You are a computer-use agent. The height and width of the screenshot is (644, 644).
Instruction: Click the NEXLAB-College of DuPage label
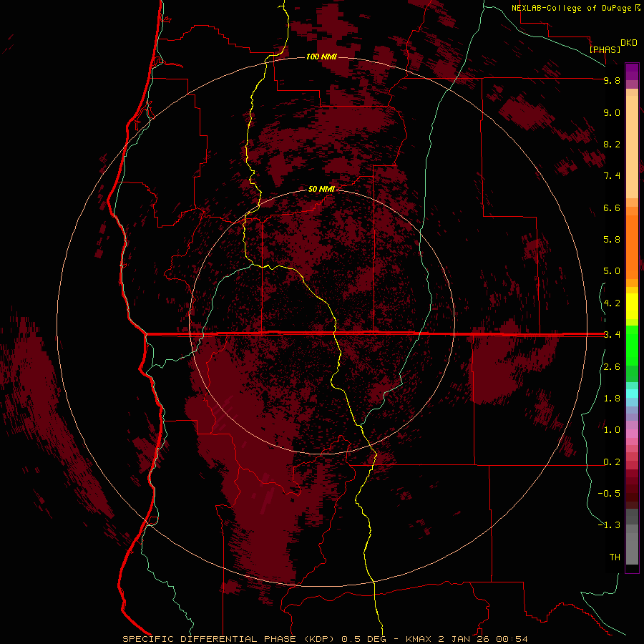pos(571,8)
